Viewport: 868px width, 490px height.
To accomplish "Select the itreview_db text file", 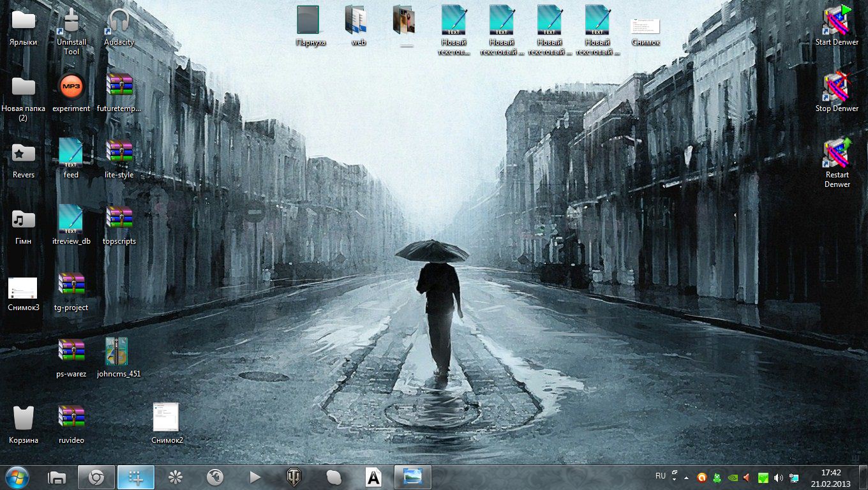I will point(71,223).
